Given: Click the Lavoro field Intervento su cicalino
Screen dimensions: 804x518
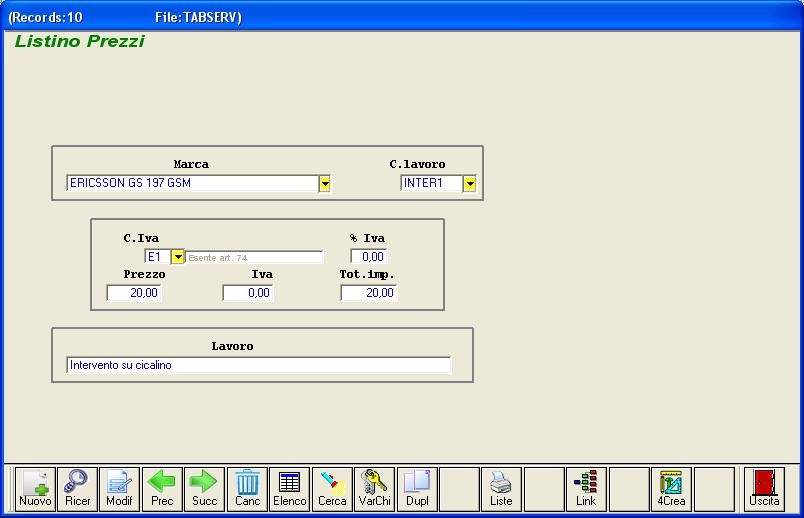Looking at the screenshot, I should [x=259, y=365].
